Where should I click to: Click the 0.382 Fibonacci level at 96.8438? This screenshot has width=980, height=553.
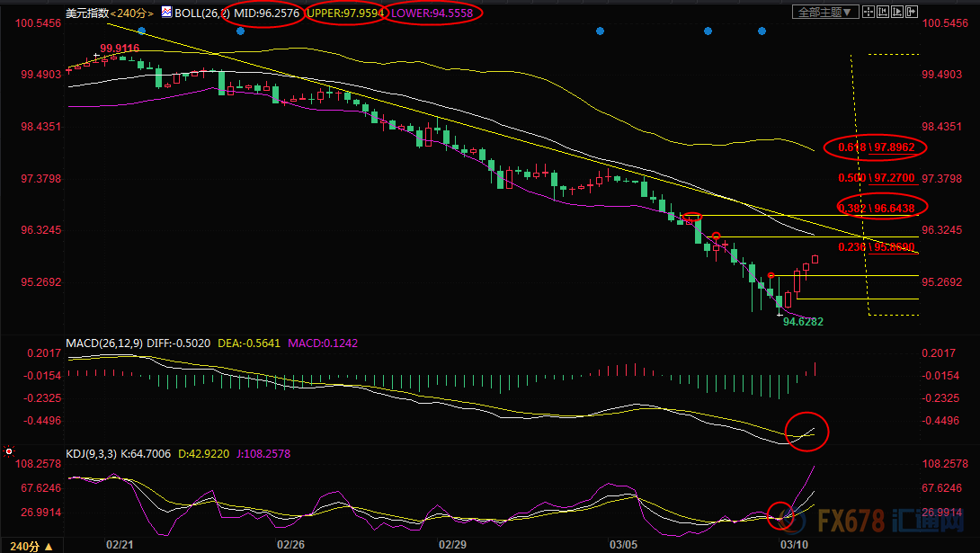[x=876, y=208]
